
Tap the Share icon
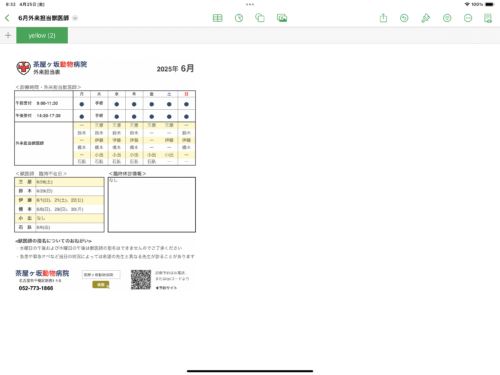coord(383,18)
